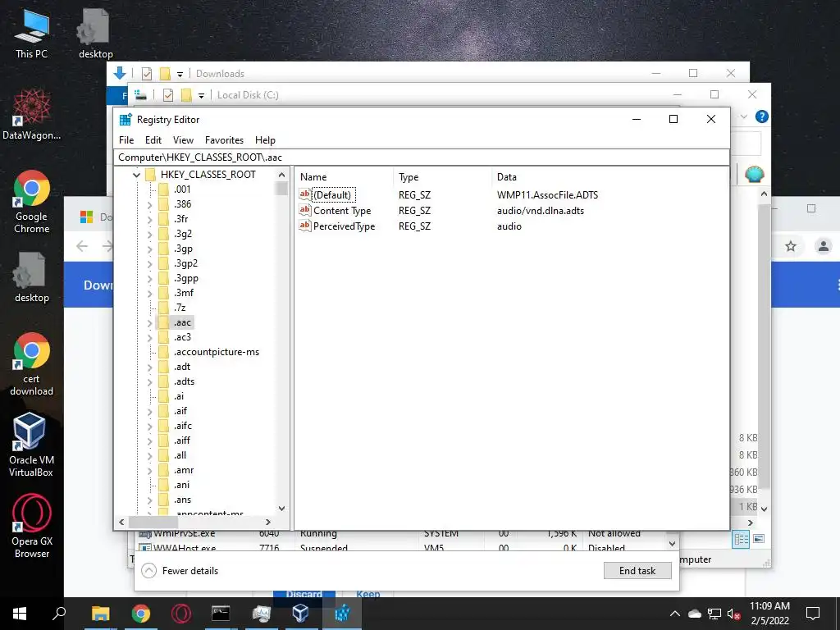Click muted volume tray icon
The width and height of the screenshot is (840, 630).
tap(734, 614)
